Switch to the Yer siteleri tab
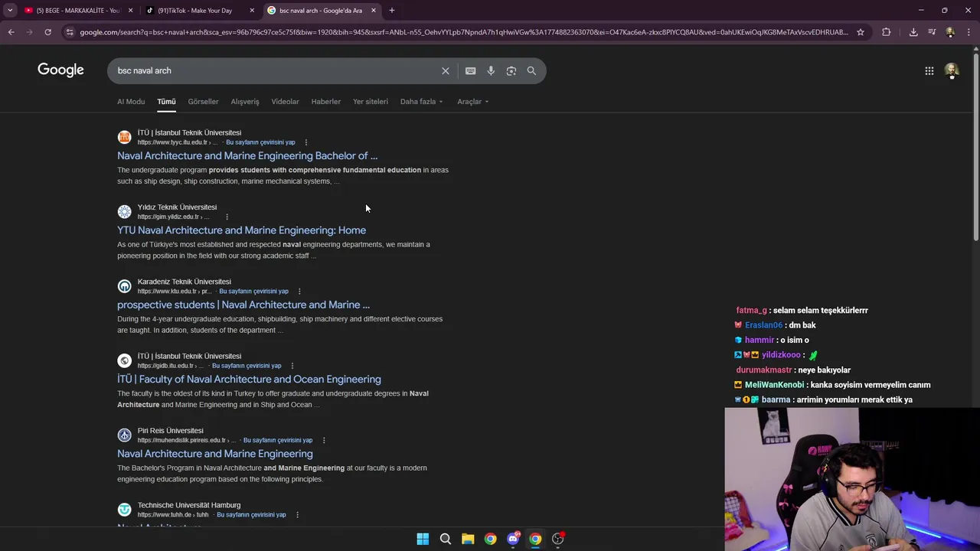980x551 pixels. (x=371, y=102)
